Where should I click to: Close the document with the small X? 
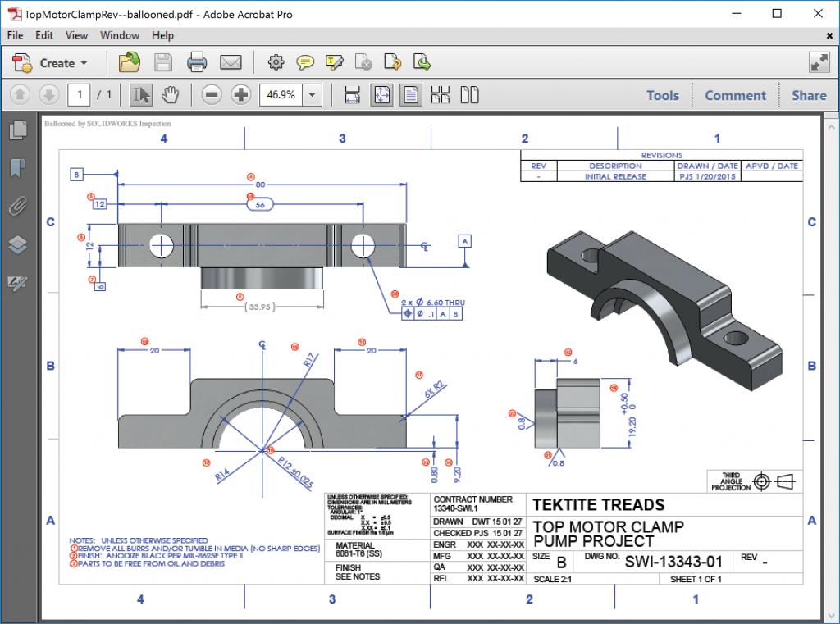coord(829,36)
